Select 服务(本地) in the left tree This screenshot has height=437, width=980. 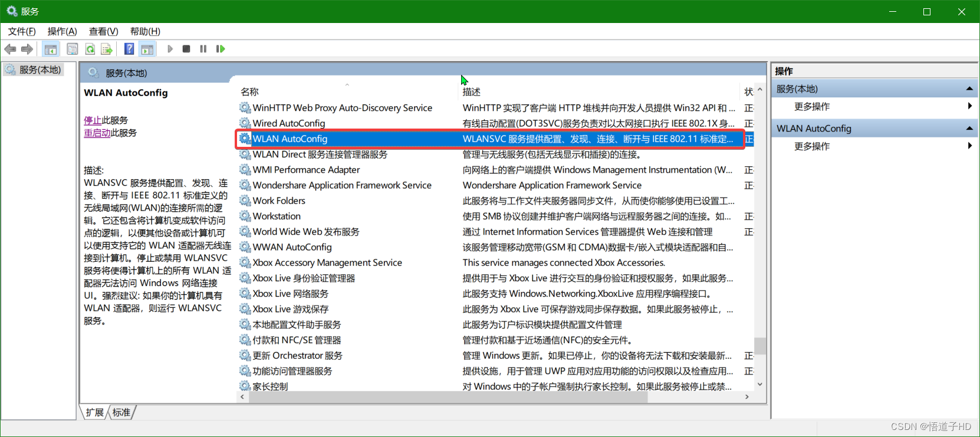[x=40, y=70]
